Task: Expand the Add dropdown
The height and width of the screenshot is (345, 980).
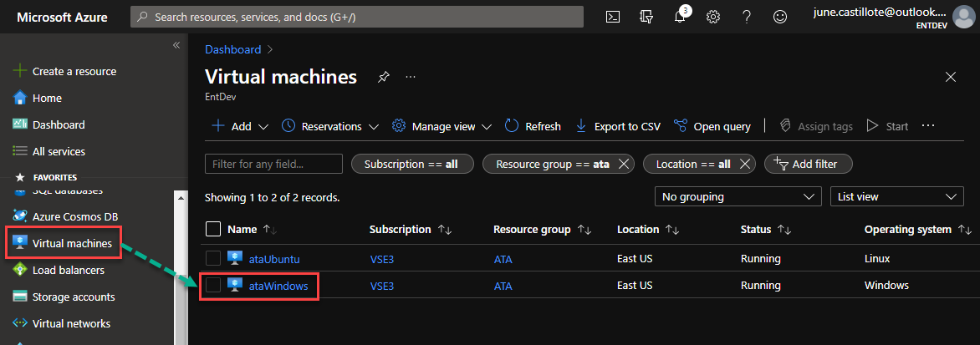Action: pyautogui.click(x=240, y=126)
